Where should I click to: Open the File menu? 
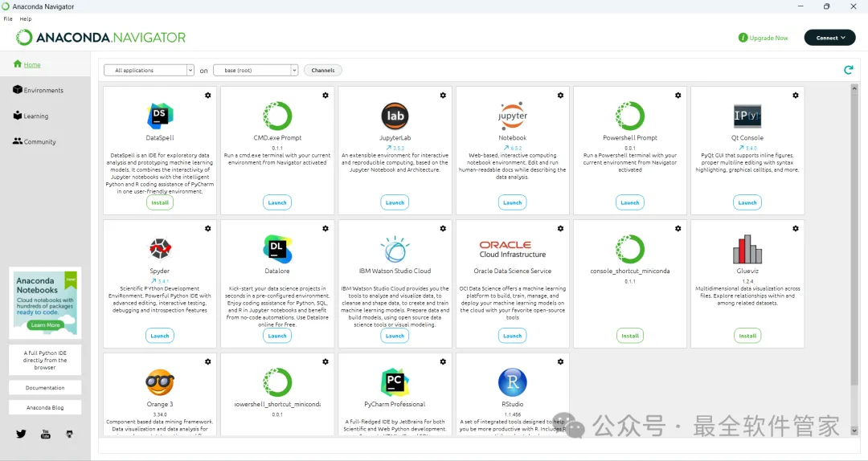[x=8, y=18]
